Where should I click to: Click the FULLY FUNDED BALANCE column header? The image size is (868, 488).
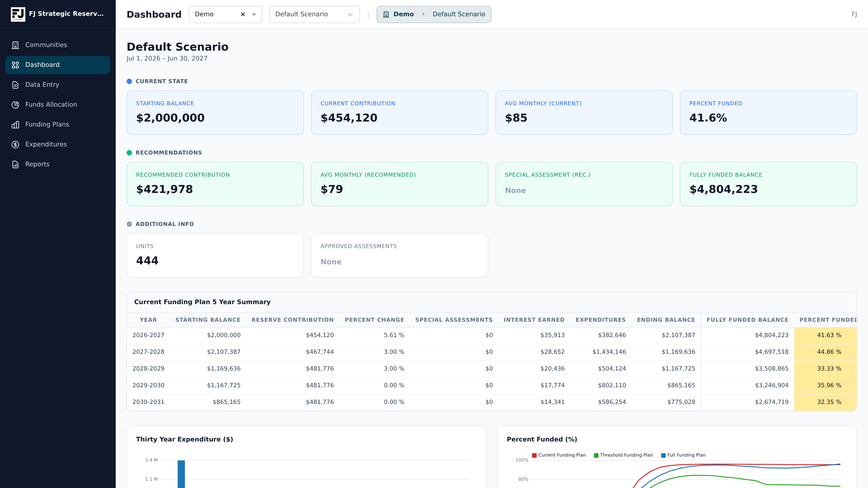[x=747, y=320]
